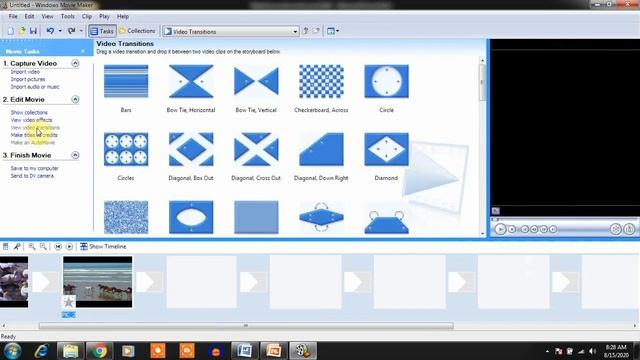
Task: Click the Rewind Storyboard icon
Action: pyautogui.click(x=58, y=247)
